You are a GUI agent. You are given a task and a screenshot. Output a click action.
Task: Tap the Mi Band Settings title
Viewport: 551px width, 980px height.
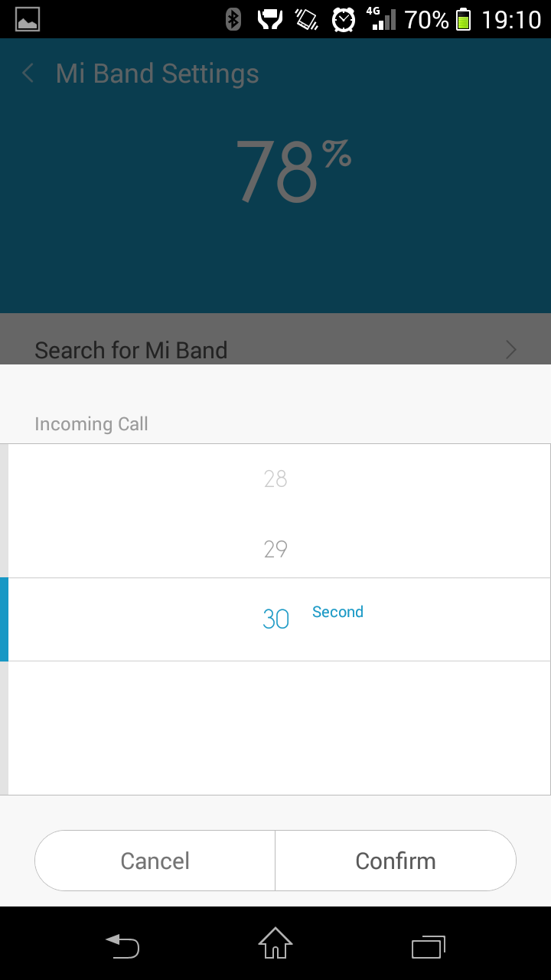pyautogui.click(x=158, y=73)
